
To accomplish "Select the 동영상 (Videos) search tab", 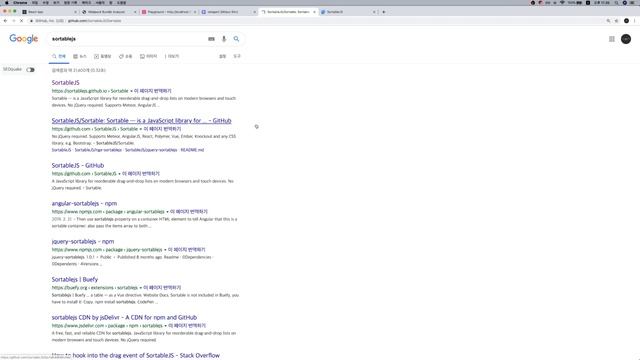I will (x=102, y=56).
